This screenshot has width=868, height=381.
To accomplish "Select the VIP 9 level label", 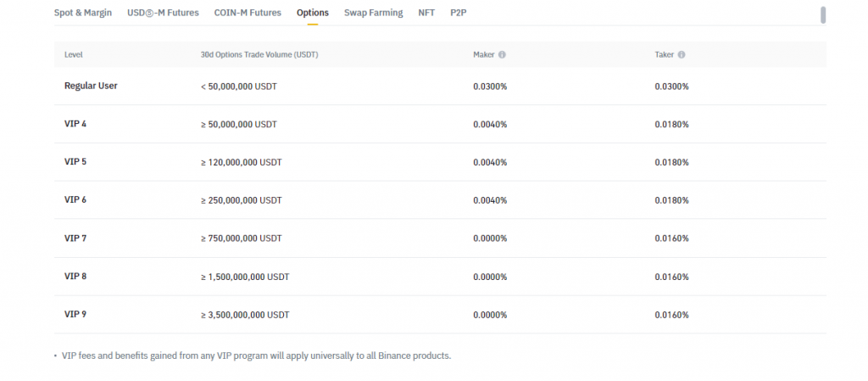I will click(x=75, y=315).
